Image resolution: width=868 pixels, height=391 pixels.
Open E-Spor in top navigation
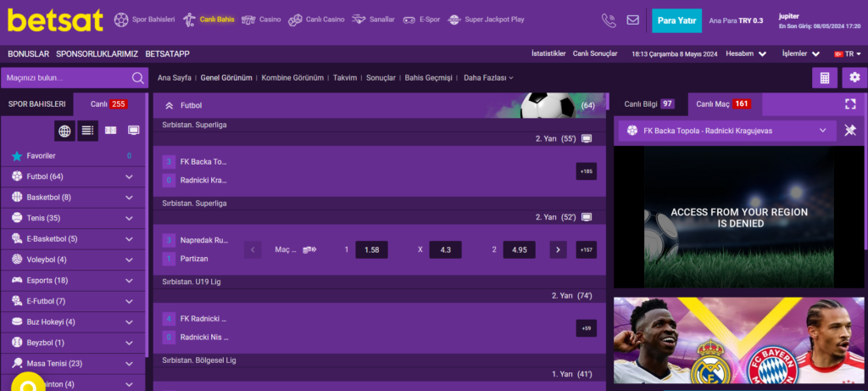click(x=421, y=20)
